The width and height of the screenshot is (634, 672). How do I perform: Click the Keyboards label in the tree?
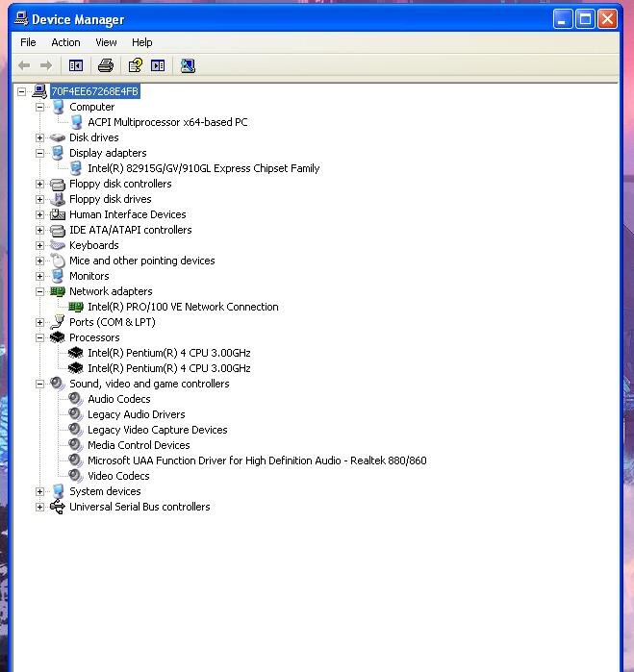tap(94, 245)
